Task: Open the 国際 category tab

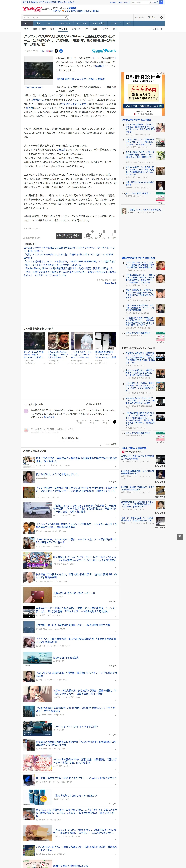Action: [x=44, y=29]
